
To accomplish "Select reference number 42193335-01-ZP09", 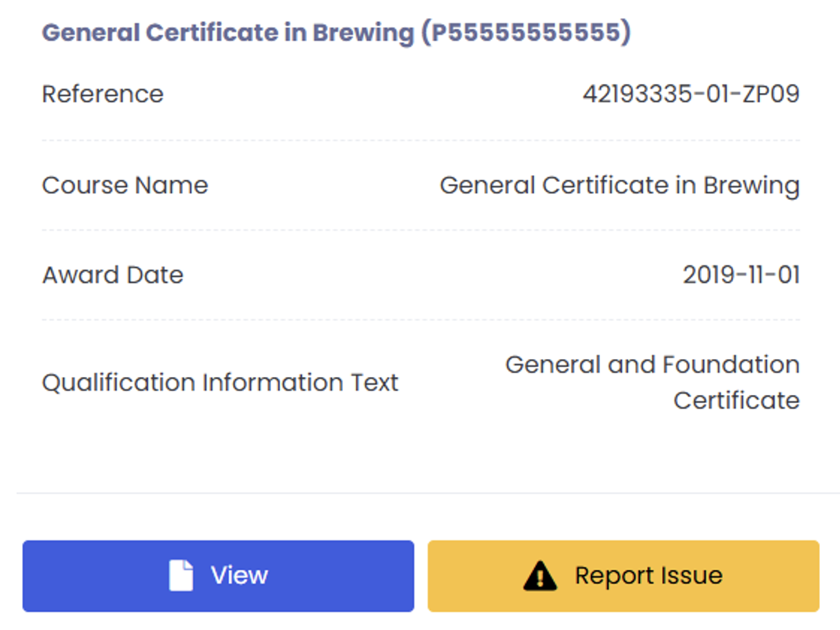I will click(x=690, y=94).
